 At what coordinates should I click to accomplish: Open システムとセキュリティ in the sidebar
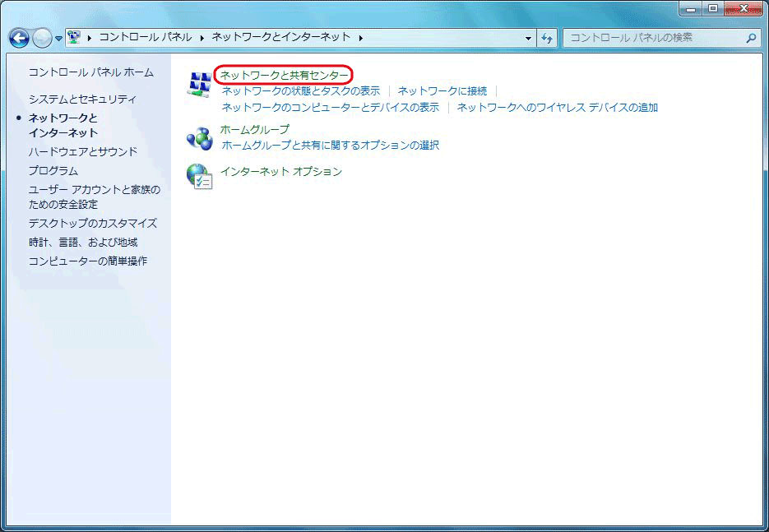tap(82, 99)
